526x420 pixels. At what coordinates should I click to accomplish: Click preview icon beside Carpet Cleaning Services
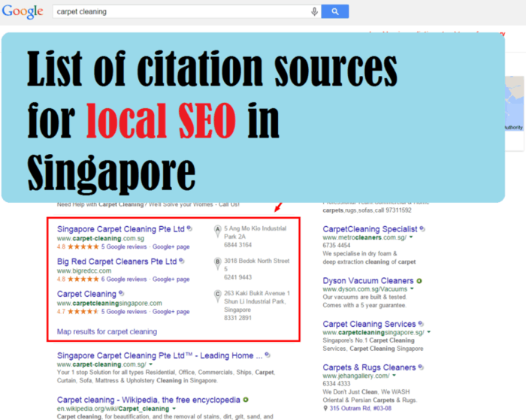[421, 324]
